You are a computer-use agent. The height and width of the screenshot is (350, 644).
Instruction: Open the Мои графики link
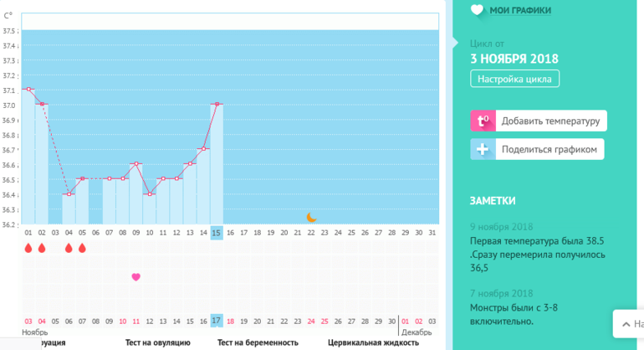(x=519, y=10)
